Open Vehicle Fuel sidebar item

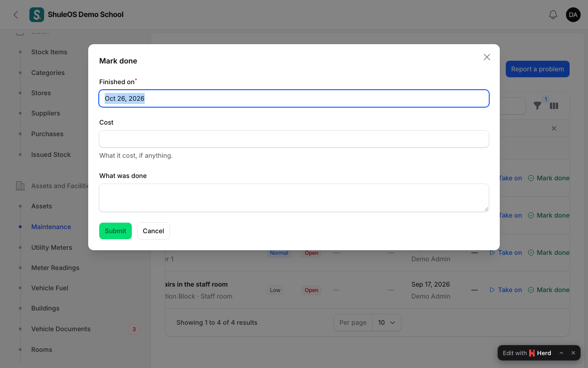click(50, 288)
